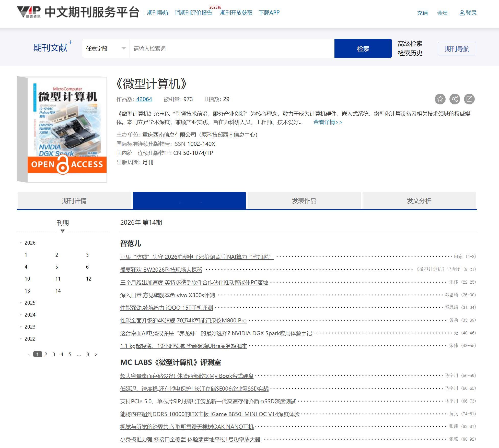The height and width of the screenshot is (448, 499).
Task: Go to page 3 of year list
Action: 54,354
